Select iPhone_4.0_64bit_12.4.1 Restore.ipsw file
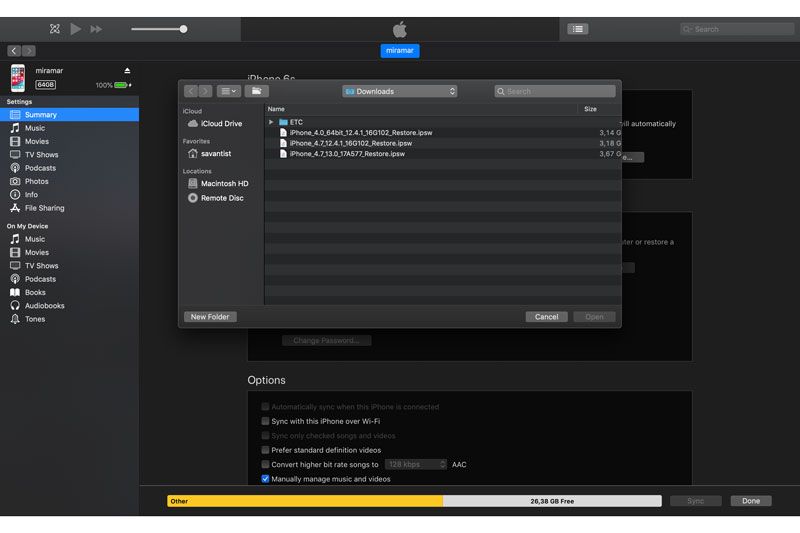The image size is (800, 533). click(442, 133)
